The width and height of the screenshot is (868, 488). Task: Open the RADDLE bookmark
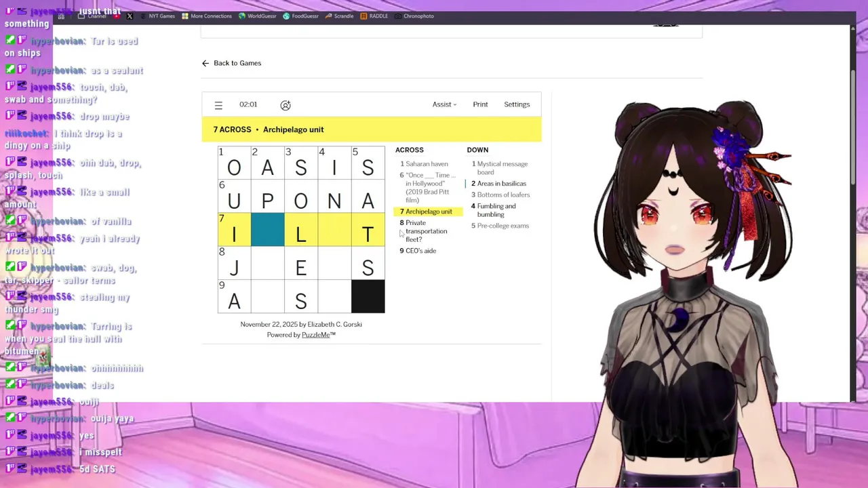point(374,16)
